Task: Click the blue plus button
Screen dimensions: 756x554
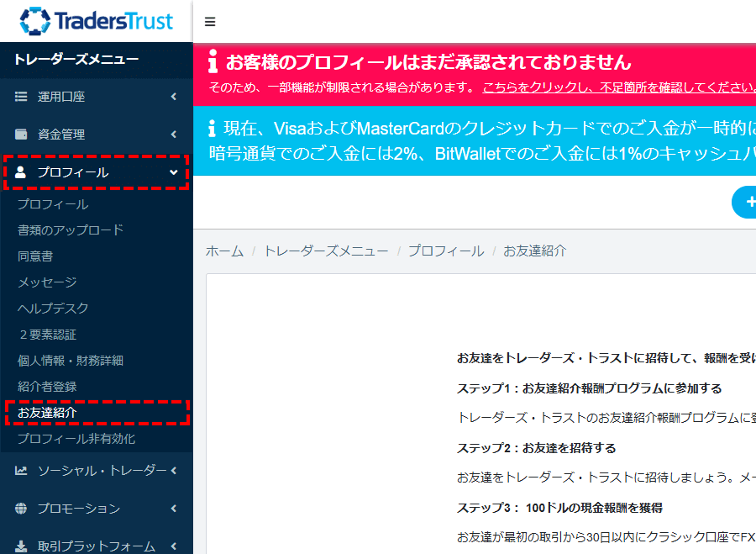Action: (x=744, y=203)
